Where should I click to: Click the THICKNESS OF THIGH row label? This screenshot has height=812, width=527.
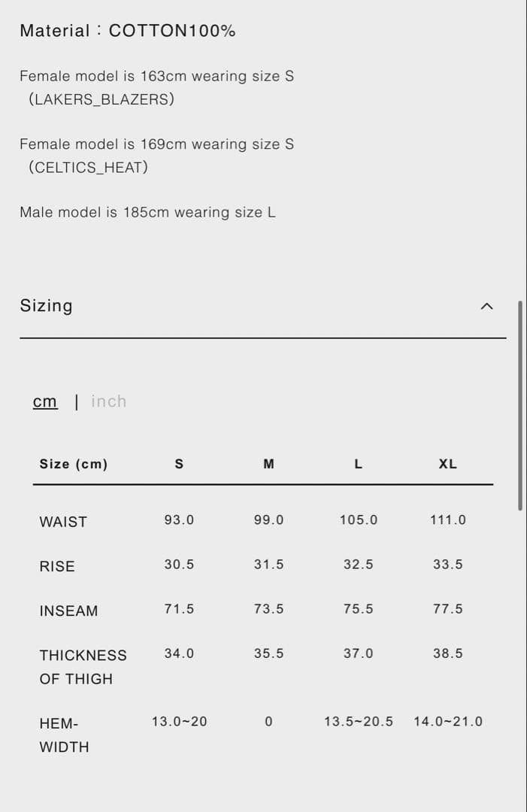point(83,667)
